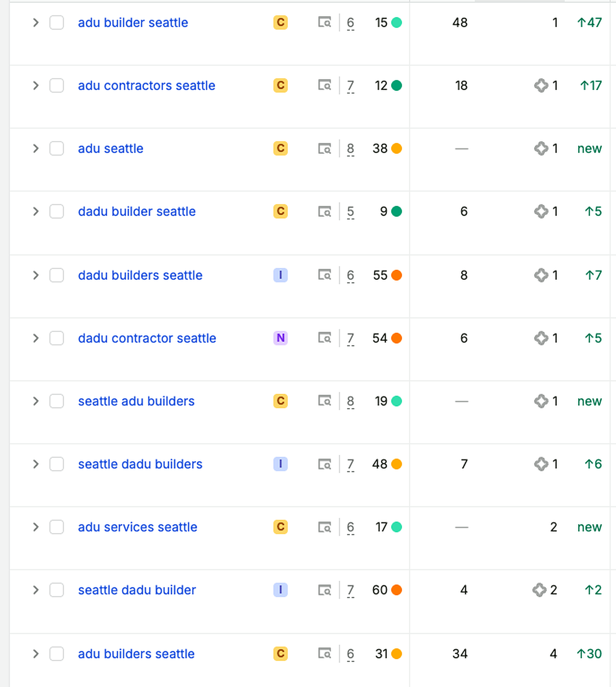Click the new label in adu services seattle row

pyautogui.click(x=589, y=527)
